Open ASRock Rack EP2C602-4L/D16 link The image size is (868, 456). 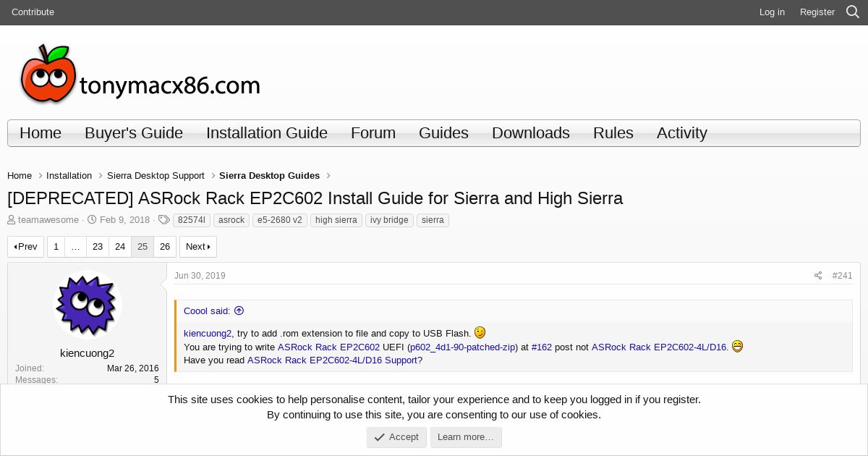pos(659,347)
